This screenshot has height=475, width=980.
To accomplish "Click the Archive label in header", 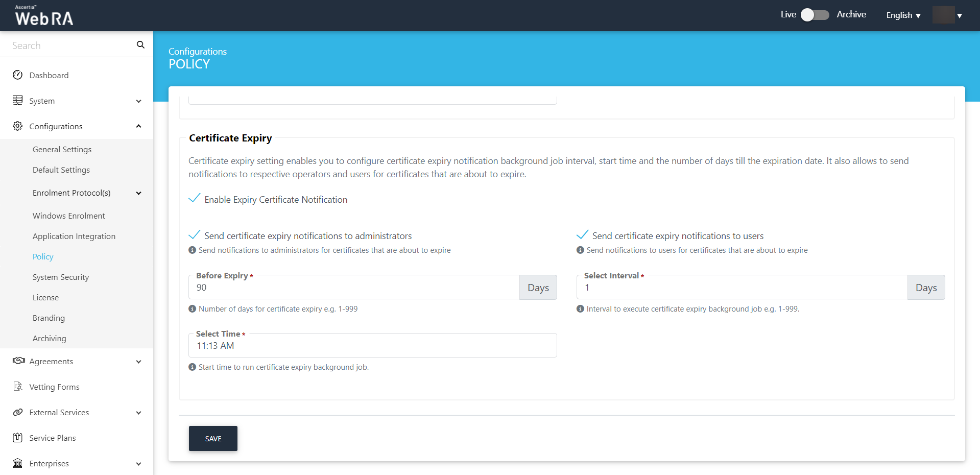I will 851,14.
